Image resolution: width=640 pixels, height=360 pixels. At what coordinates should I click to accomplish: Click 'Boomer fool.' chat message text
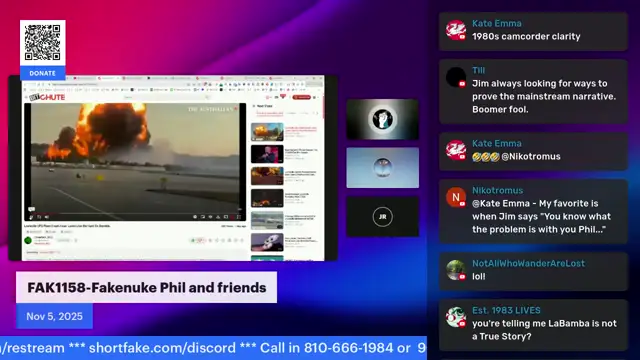tap(500, 109)
